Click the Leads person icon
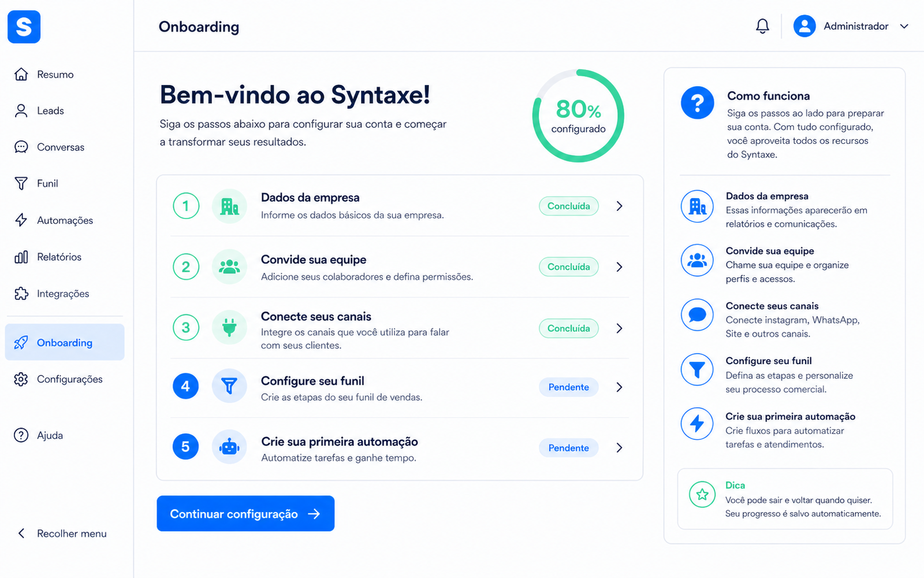Image resolution: width=924 pixels, height=578 pixels. pos(21,110)
